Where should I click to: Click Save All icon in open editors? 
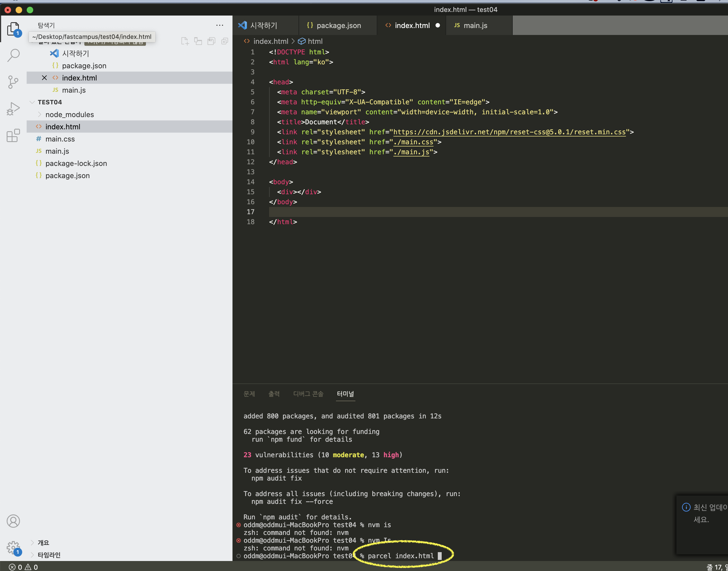211,41
